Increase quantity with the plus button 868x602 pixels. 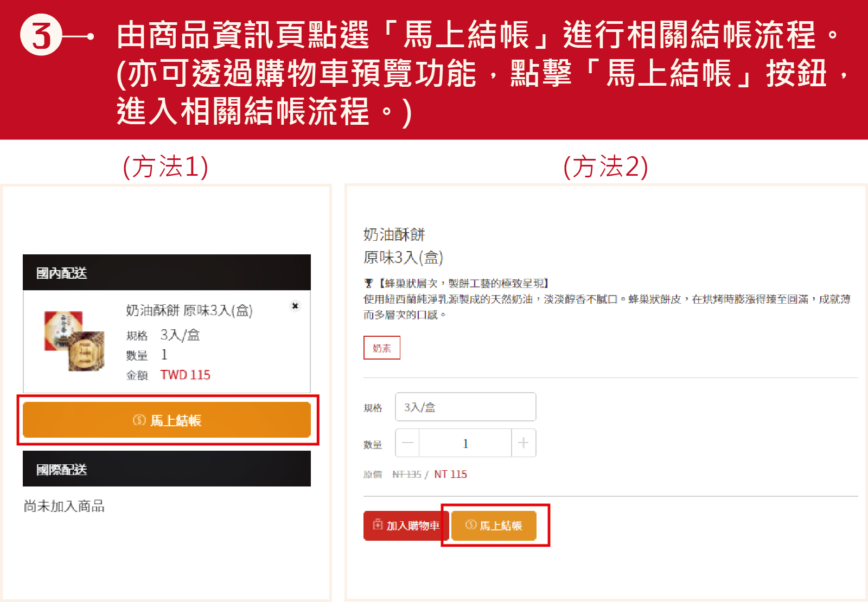click(x=523, y=443)
